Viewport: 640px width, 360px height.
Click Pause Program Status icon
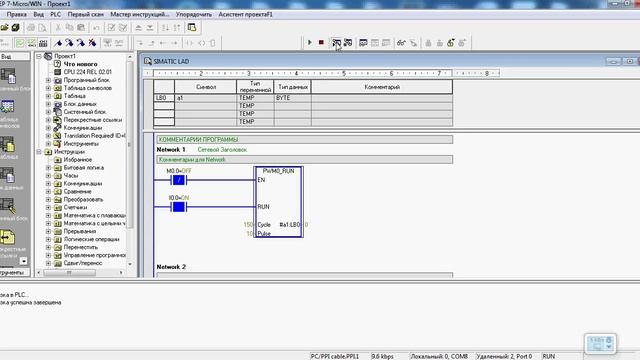(x=348, y=42)
